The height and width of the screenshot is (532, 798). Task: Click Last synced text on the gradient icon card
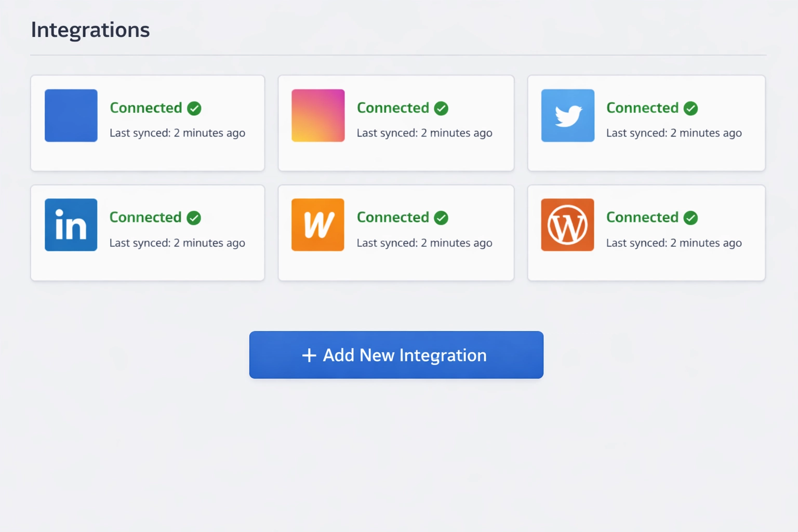click(x=424, y=133)
